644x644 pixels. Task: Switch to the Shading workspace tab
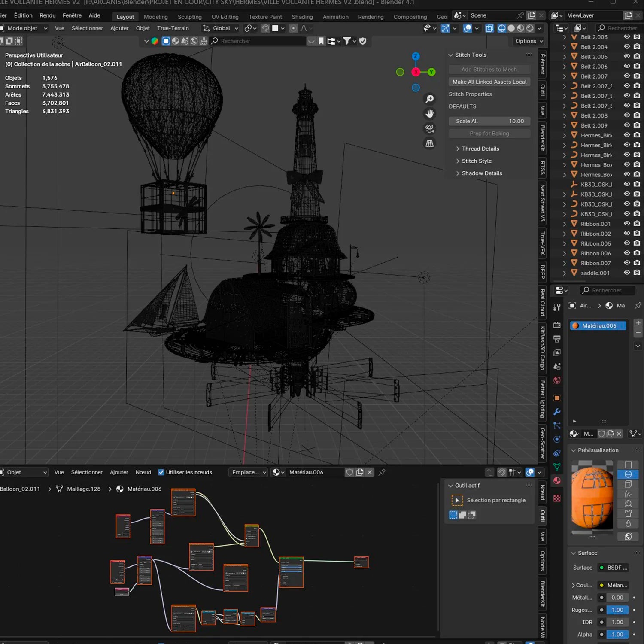(302, 17)
